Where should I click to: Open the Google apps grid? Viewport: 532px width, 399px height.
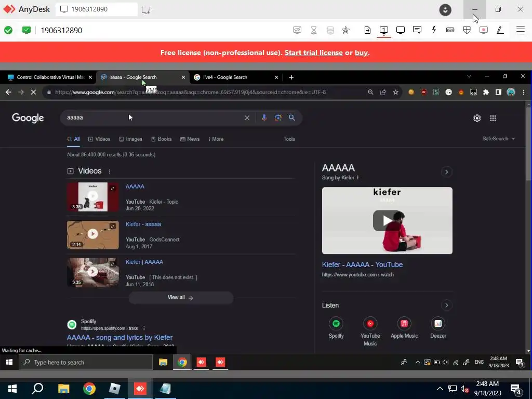(493, 118)
